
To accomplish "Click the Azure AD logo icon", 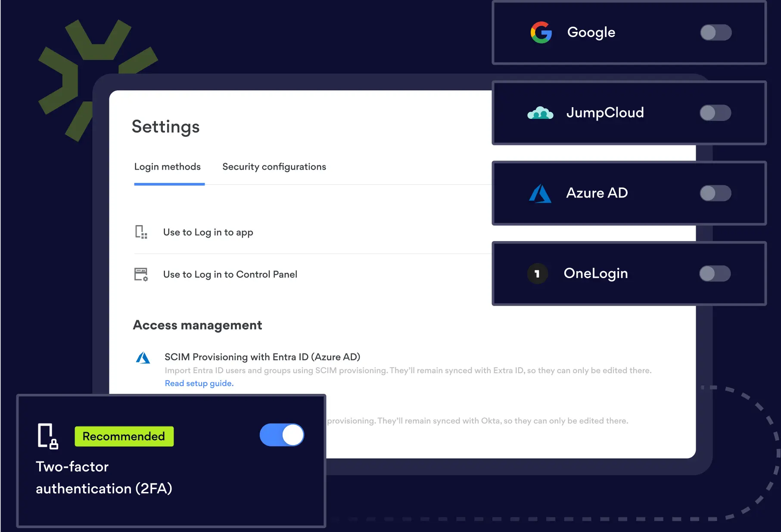I will point(540,194).
